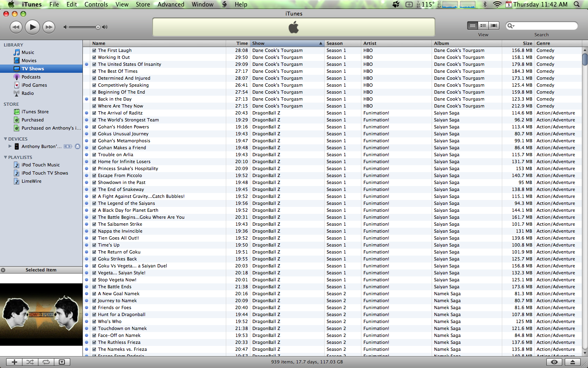Click the search magnifier dropdown icon

click(510, 26)
